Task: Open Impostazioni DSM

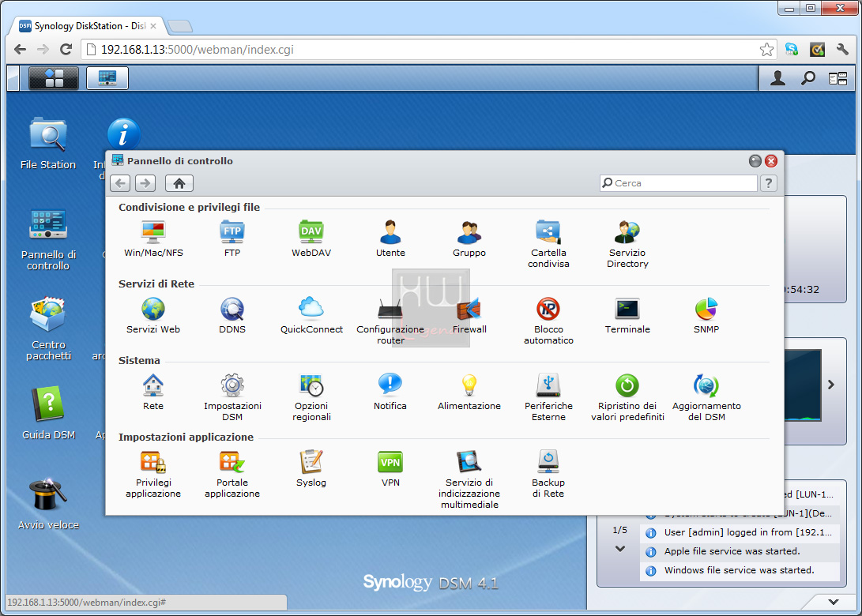Action: coord(232,398)
